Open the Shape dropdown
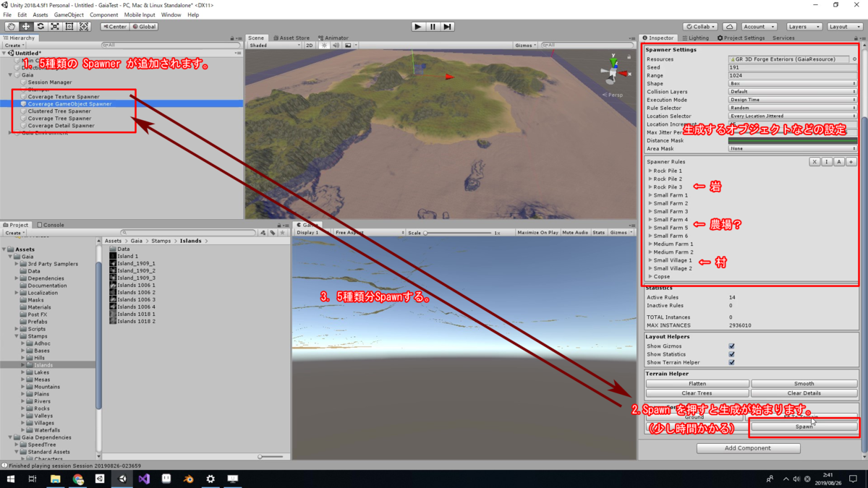Viewport: 868px width, 488px height. [x=793, y=84]
